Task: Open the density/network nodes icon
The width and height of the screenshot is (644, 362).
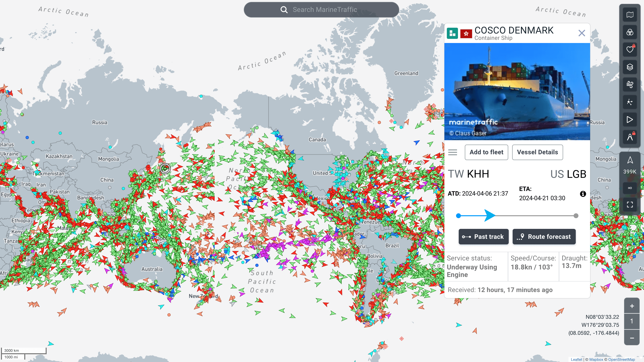Action: [630, 102]
